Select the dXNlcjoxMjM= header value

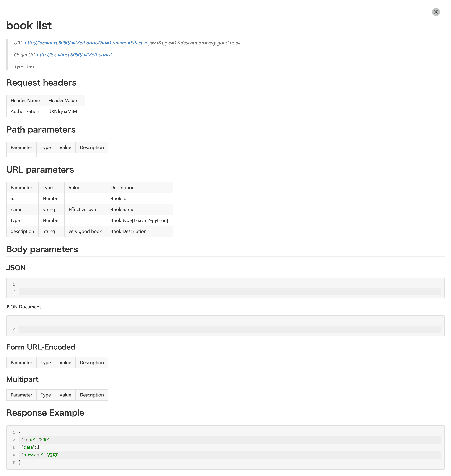(64, 111)
